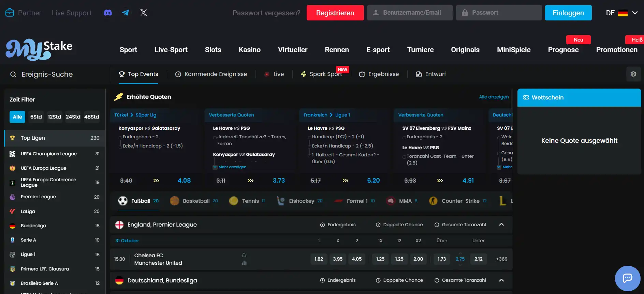This screenshot has height=294, width=644.
Task: Click the Ereignis-Suche search field
Action: (55, 74)
